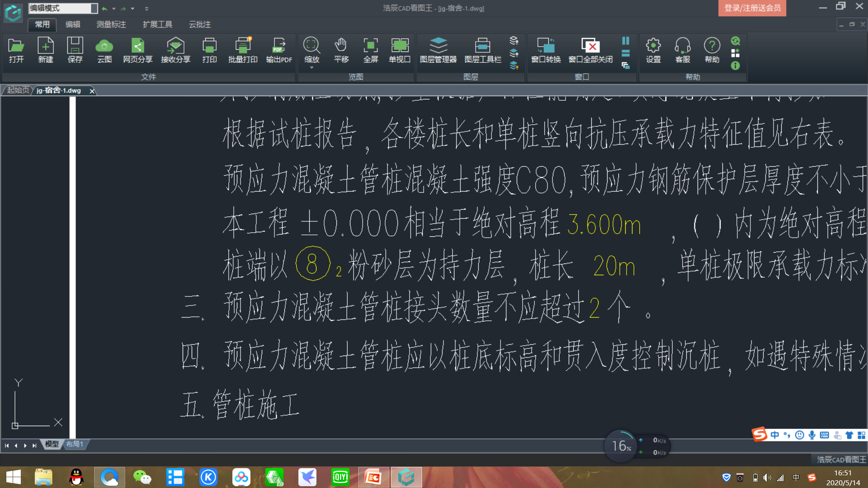The image size is (868, 488).
Task: Click the green check-update icon
Action: tap(736, 41)
